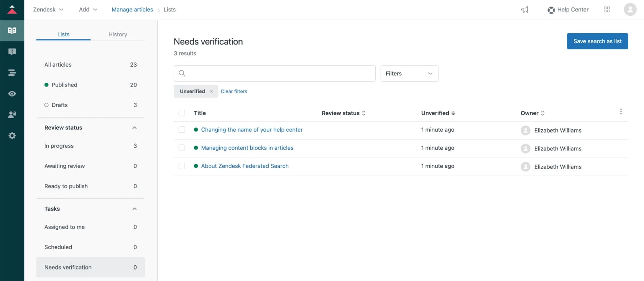This screenshot has height=281, width=644.
Task: Select the Published list
Action: point(90,85)
